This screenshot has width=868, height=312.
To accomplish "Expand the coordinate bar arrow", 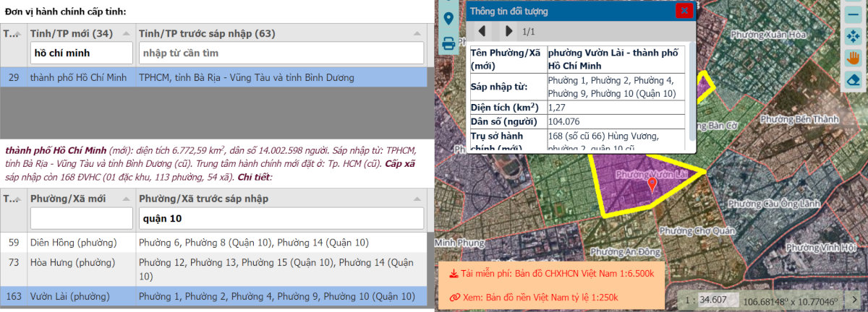I will point(854,299).
